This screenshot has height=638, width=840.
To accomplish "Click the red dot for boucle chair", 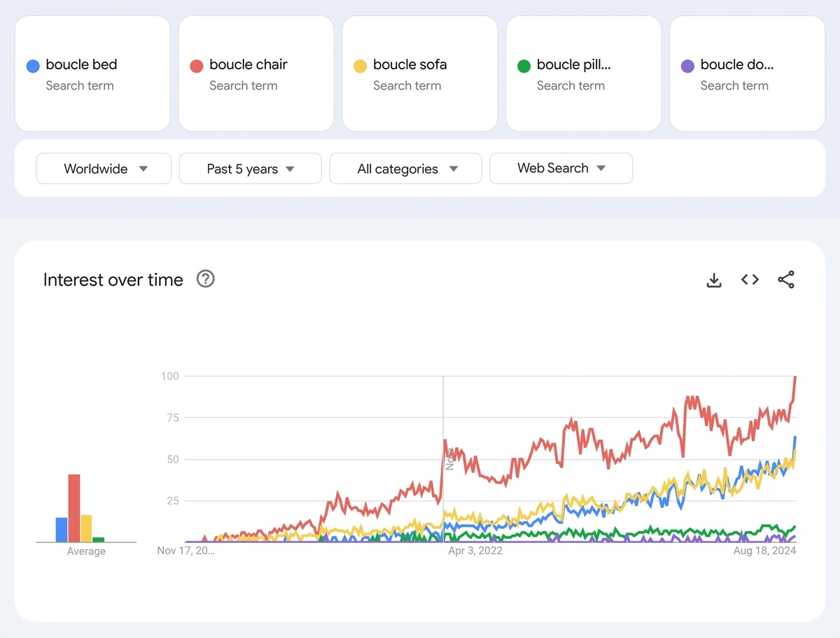I will (x=197, y=66).
